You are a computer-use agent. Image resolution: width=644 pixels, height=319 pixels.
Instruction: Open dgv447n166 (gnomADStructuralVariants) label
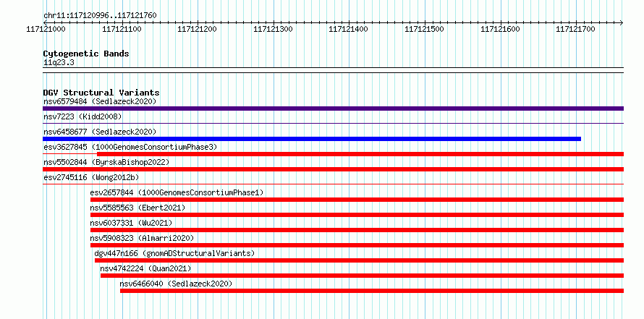coord(174,253)
